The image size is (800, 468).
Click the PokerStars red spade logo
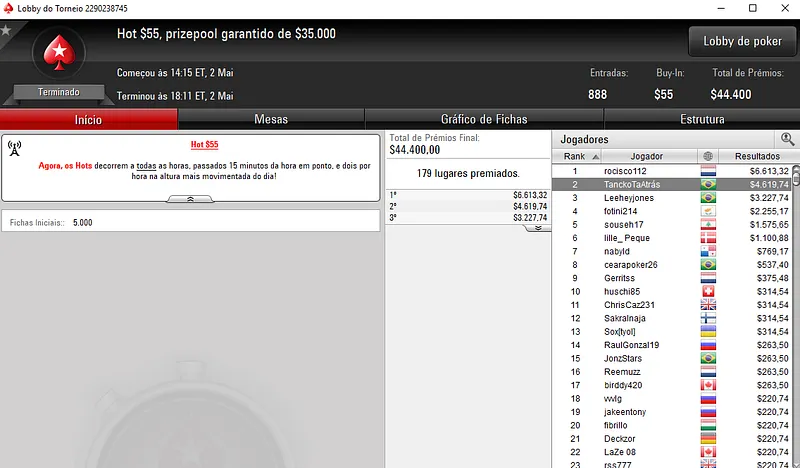(59, 53)
